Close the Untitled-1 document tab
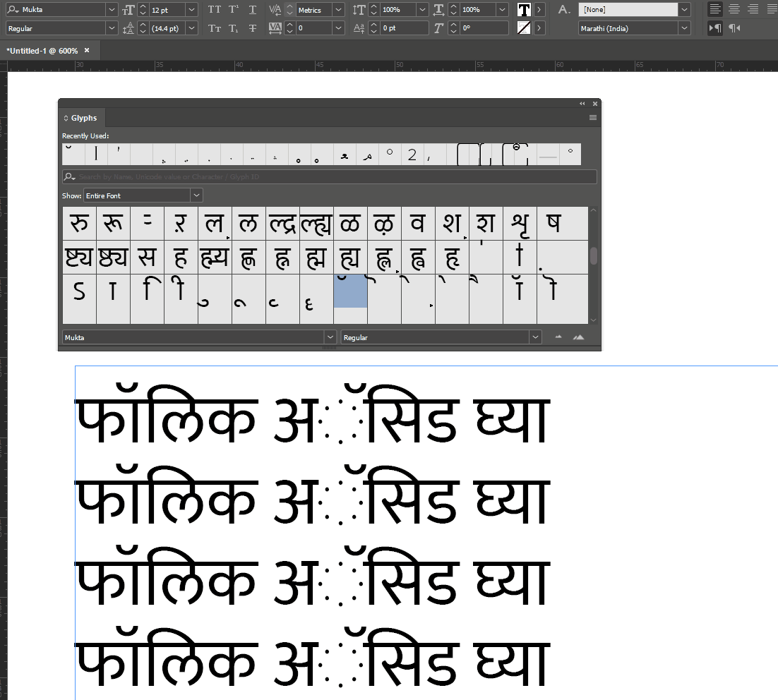 point(87,50)
